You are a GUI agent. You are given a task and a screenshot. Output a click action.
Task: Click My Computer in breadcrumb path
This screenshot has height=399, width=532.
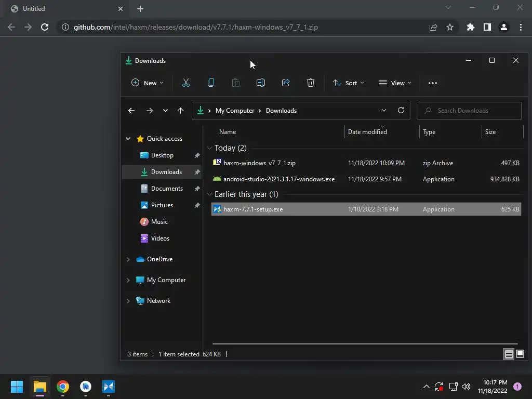click(235, 111)
